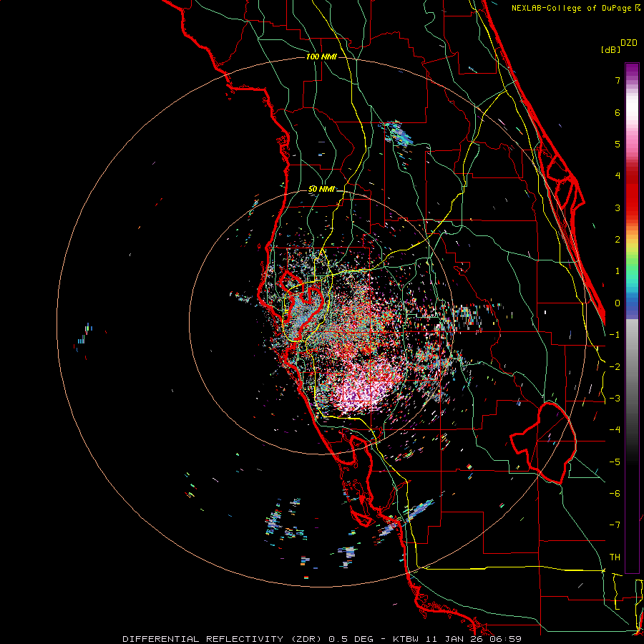Click the -1 dB tick label on the legend
Viewport: 644px width, 644px height.
(x=615, y=335)
